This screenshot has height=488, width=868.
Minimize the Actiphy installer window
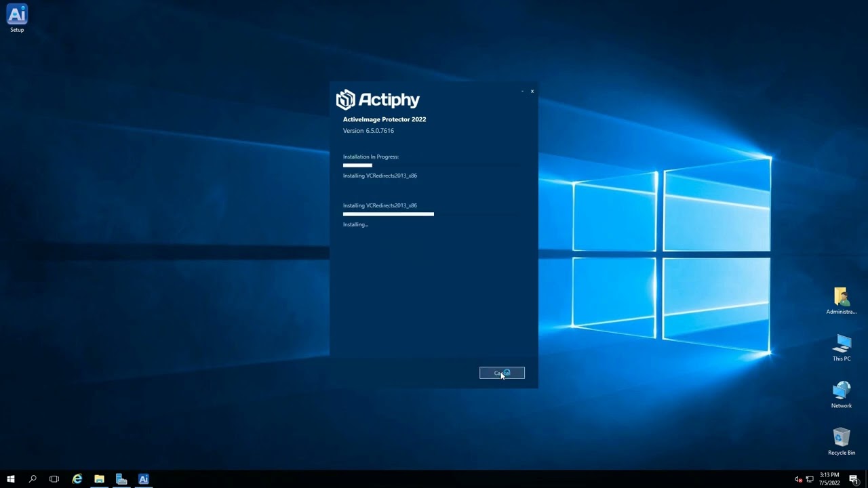(522, 91)
